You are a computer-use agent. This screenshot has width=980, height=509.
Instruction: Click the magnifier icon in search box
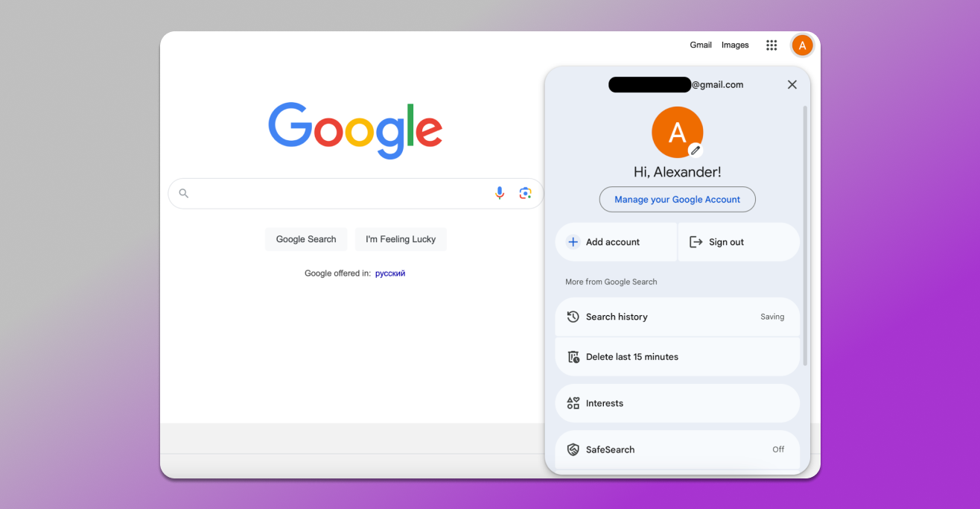click(x=184, y=193)
